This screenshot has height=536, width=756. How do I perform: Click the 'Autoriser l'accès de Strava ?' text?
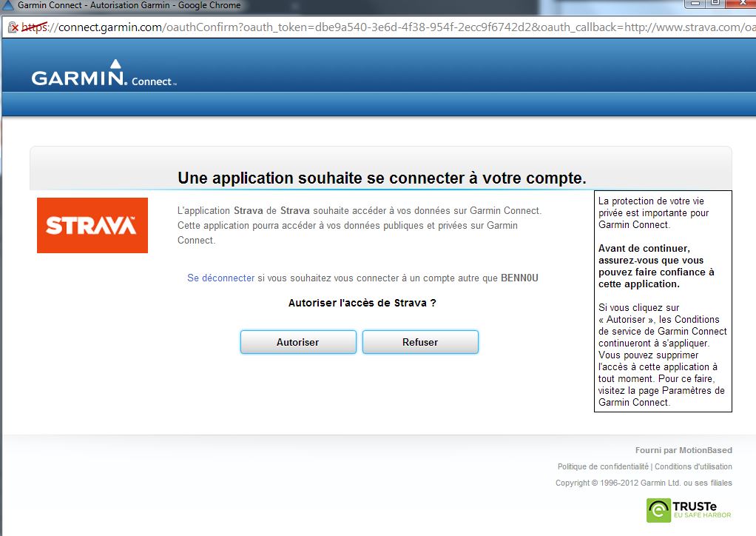362,303
